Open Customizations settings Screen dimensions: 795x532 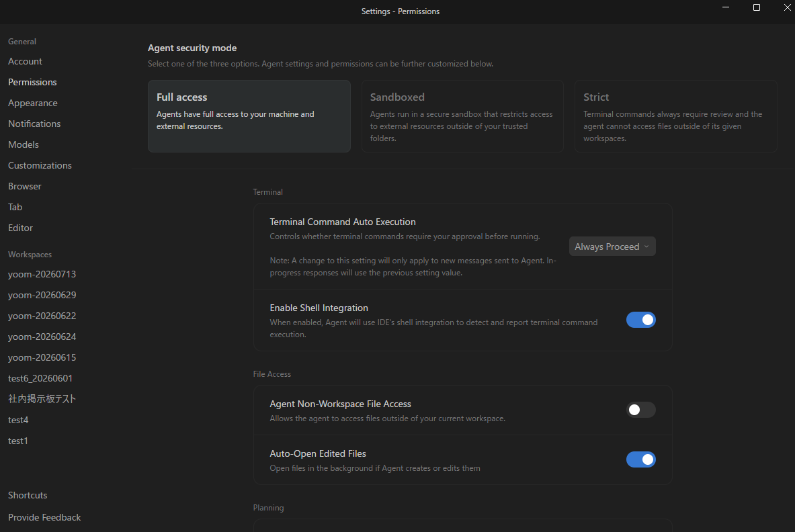40,165
